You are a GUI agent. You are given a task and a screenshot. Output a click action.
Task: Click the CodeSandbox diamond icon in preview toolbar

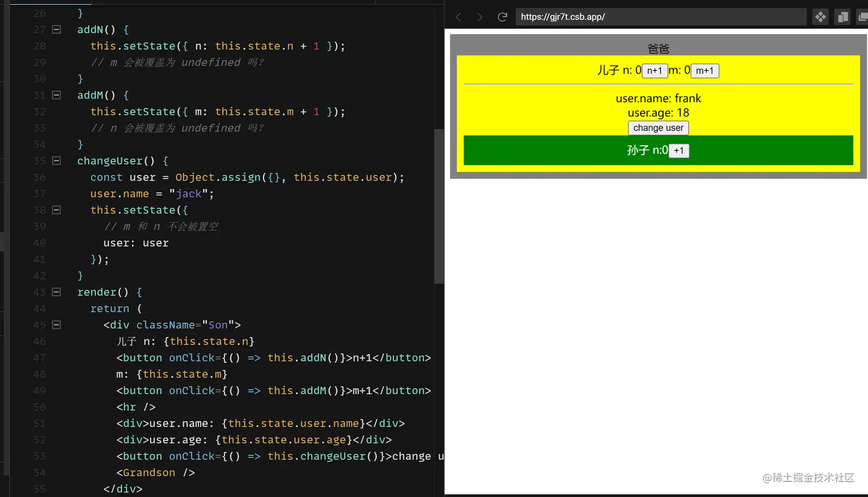pyautogui.click(x=820, y=17)
